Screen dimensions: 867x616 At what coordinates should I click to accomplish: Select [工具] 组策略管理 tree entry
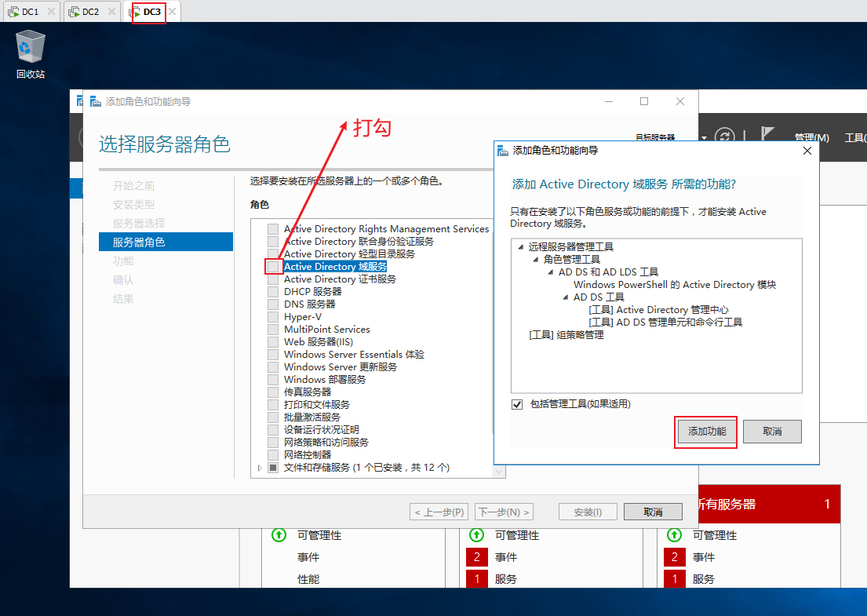click(566, 335)
